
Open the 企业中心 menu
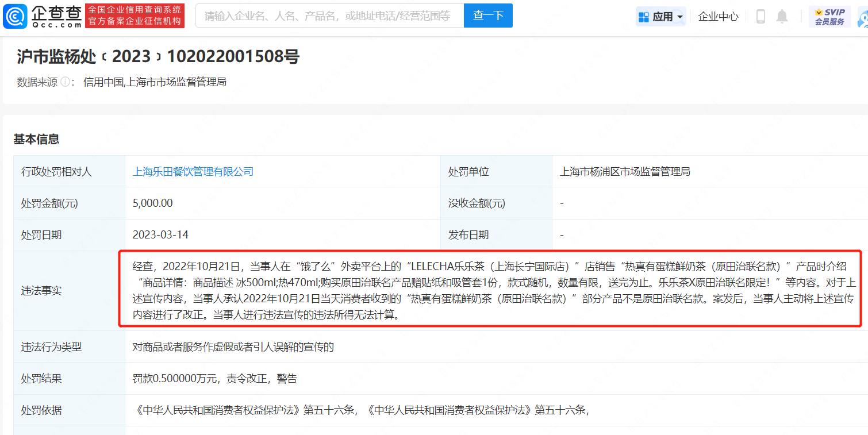718,17
